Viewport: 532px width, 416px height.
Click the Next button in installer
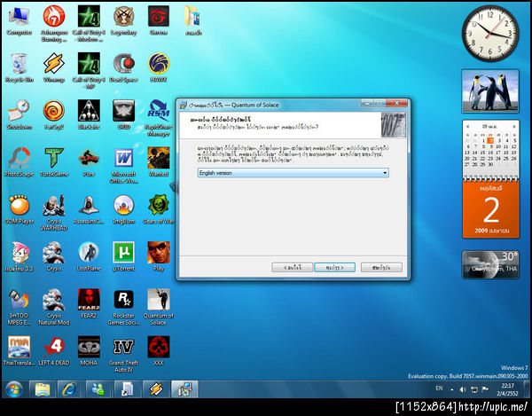coord(334,267)
